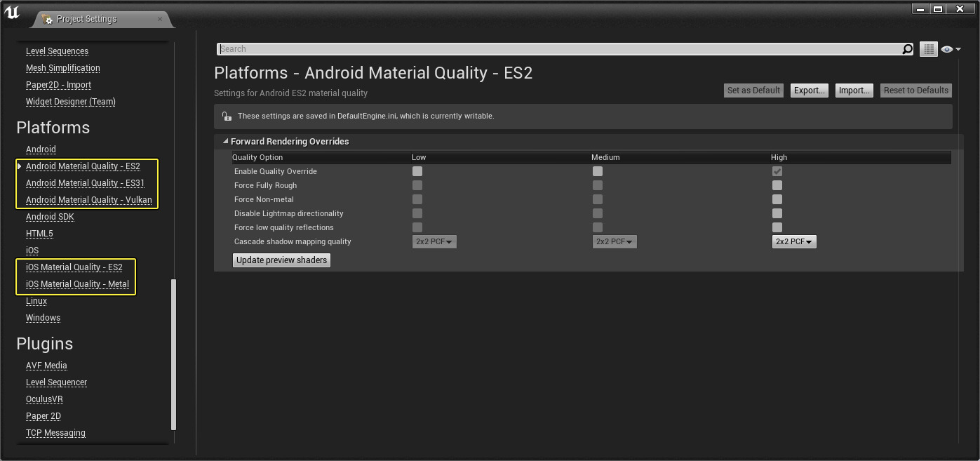980x461 pixels.
Task: Click Reset to Defaults button
Action: 915,90
